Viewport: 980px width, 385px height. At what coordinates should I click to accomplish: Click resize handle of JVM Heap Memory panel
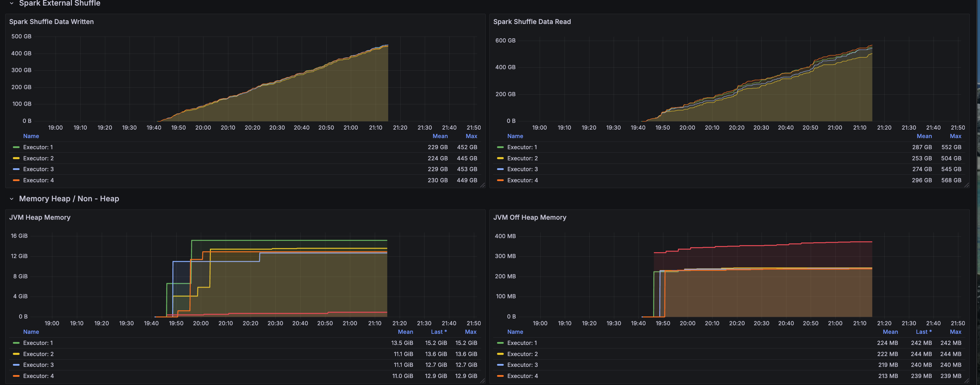point(482,381)
